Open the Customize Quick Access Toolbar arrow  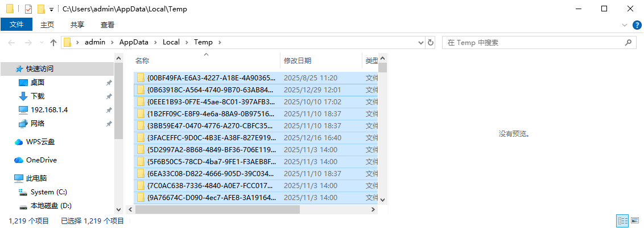[51, 9]
